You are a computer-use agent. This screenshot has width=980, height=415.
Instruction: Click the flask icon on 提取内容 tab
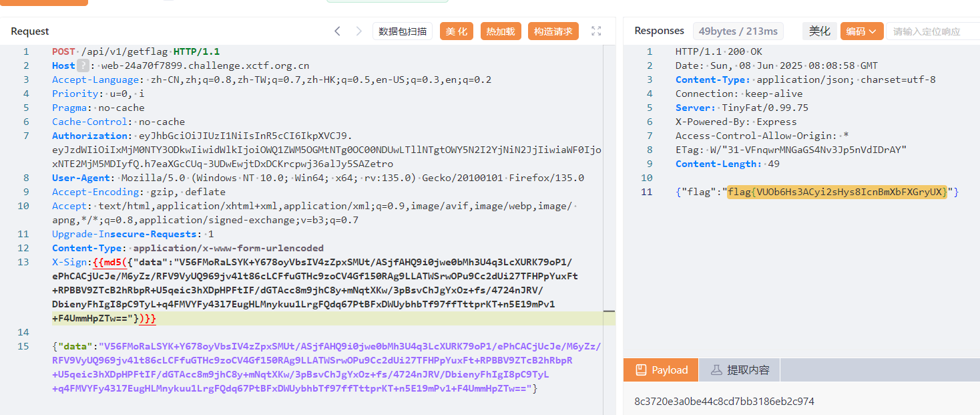[716, 370]
